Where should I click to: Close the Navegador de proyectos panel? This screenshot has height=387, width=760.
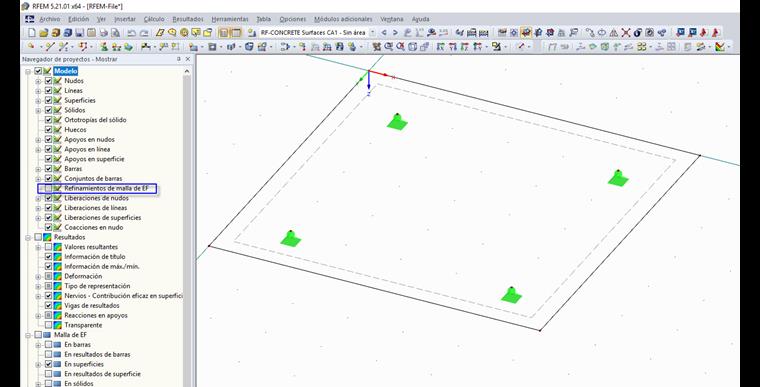(x=188, y=59)
